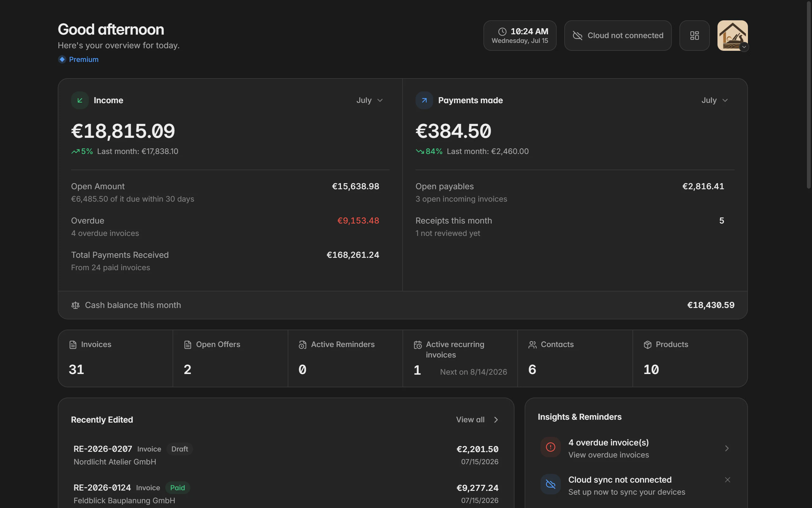
Task: Expand the profile avatar chevron badge
Action: click(744, 47)
